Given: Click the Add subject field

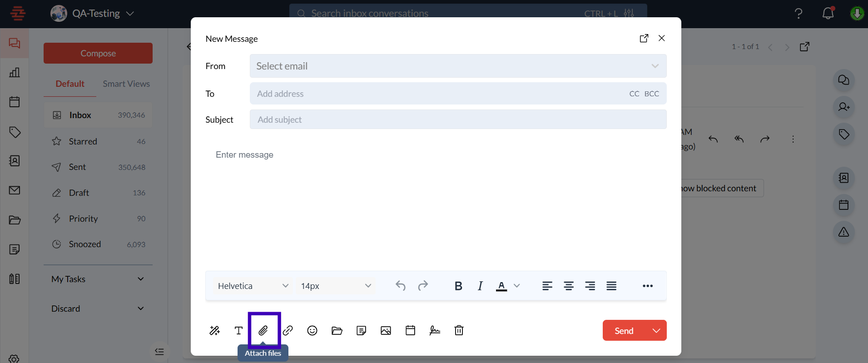Looking at the screenshot, I should [x=458, y=119].
